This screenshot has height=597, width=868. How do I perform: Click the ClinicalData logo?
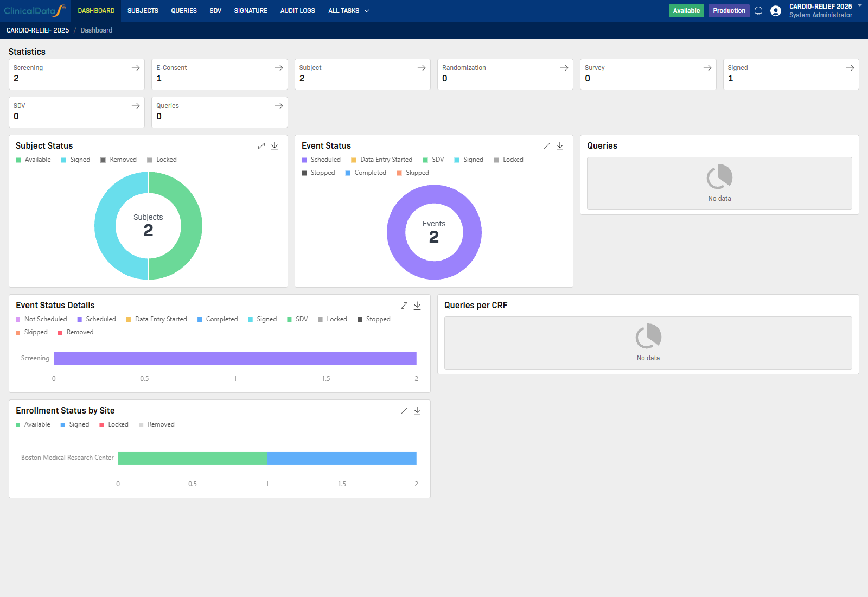pos(35,11)
